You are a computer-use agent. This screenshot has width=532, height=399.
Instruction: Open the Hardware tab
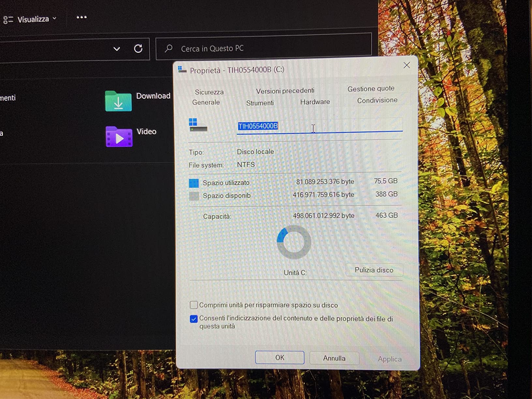315,102
